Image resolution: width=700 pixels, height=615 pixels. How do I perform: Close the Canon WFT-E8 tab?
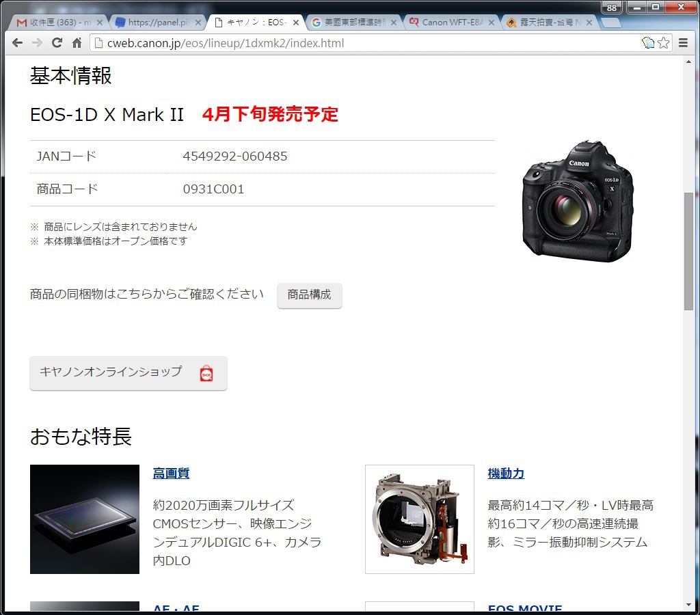click(x=491, y=23)
